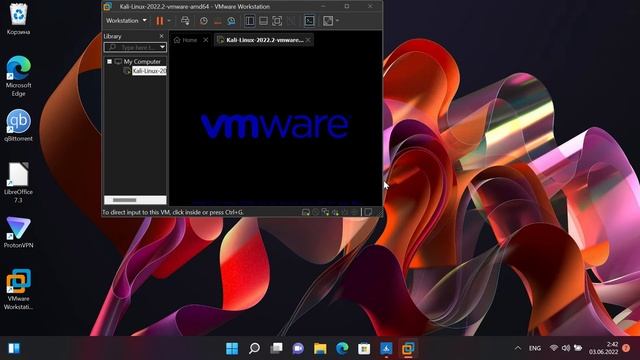Click inside the VM display showing vmware logo
640x360 pixels.
(x=276, y=126)
